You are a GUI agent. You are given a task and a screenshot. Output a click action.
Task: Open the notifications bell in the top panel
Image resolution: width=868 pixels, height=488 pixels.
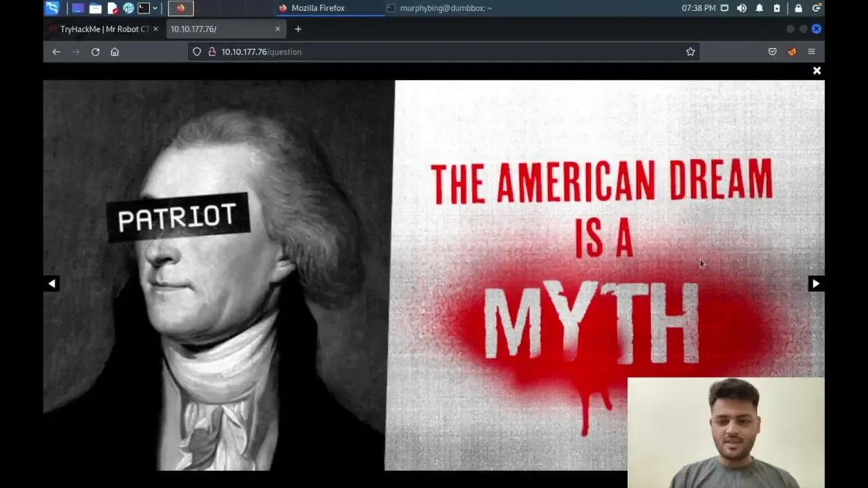(x=759, y=7)
